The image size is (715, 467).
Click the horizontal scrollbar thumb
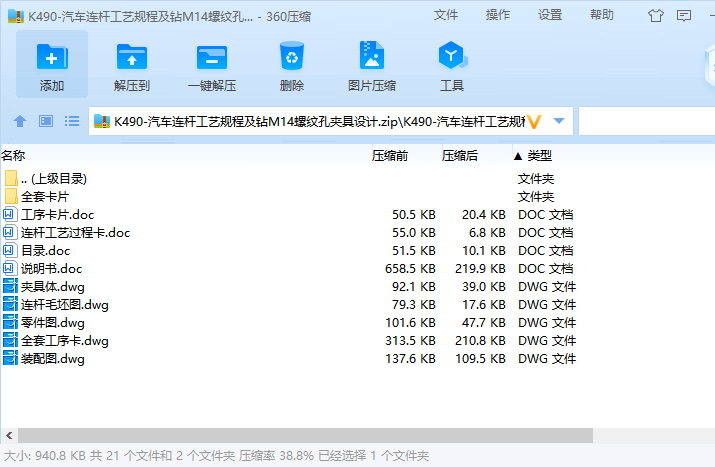(x=306, y=436)
